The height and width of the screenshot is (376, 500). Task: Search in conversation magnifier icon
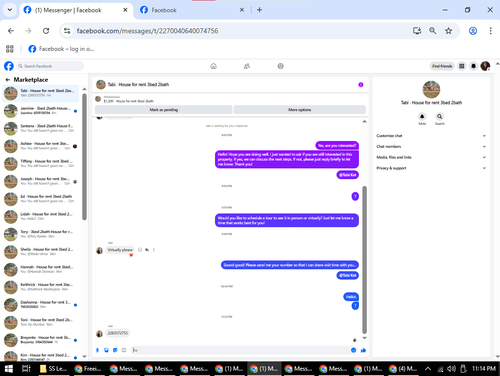point(440,116)
